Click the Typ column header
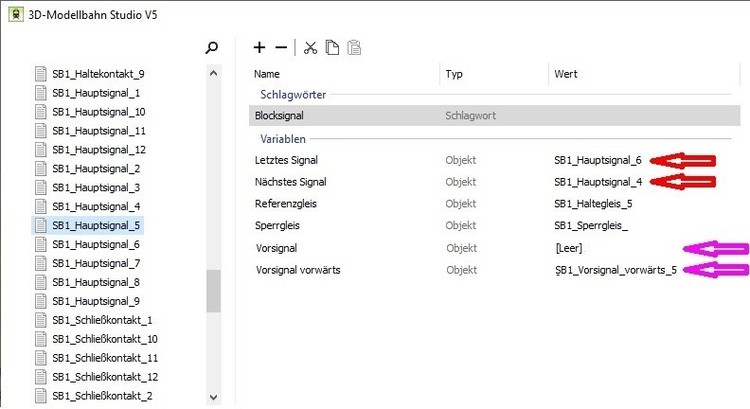750x409 pixels. click(x=454, y=74)
